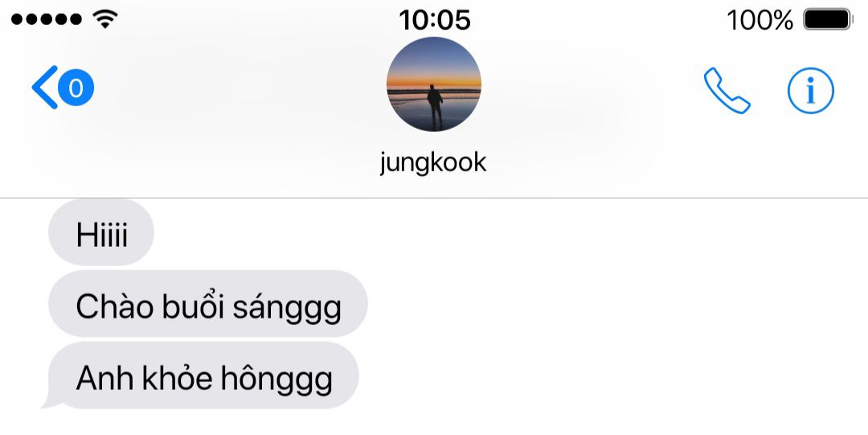Click the word "Anh" in the last message
This screenshot has height=435, width=868.
pos(105,378)
